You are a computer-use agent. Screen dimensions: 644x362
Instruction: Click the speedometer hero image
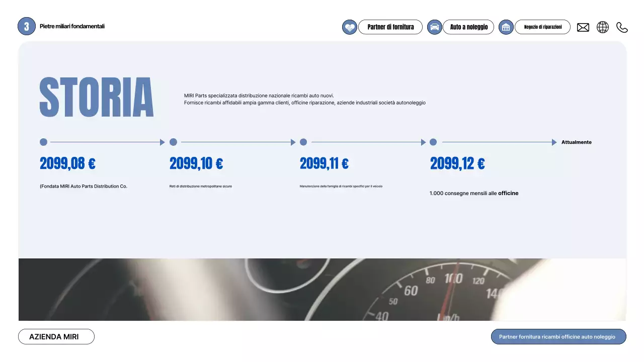(x=322, y=289)
